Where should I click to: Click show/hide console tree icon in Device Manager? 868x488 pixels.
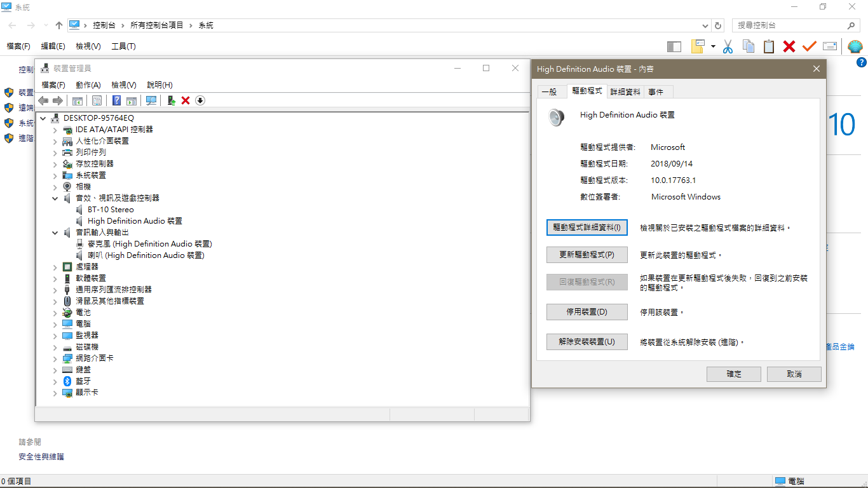78,100
